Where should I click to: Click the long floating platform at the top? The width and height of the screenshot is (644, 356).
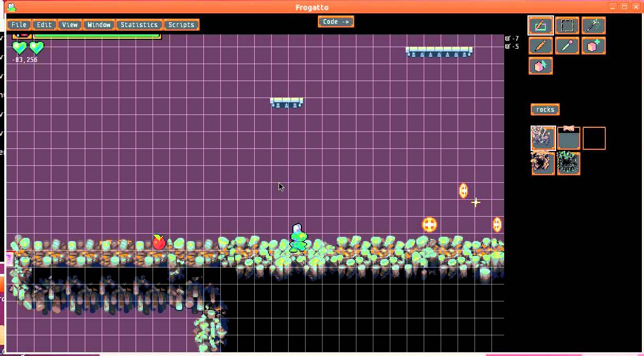(439, 51)
